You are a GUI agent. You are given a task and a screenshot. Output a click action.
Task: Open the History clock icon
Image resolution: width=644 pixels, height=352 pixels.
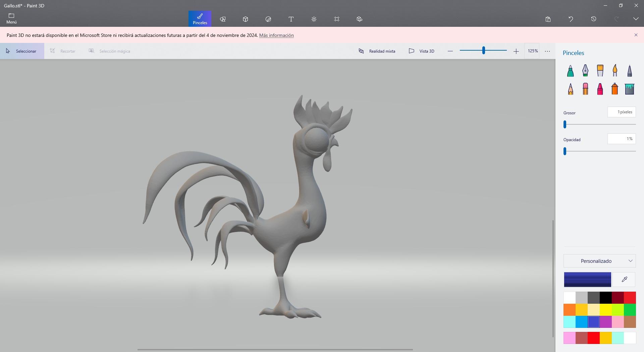[594, 19]
